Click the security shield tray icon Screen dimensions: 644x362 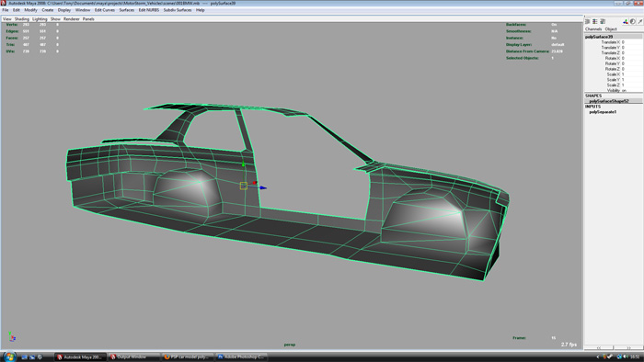point(604,357)
